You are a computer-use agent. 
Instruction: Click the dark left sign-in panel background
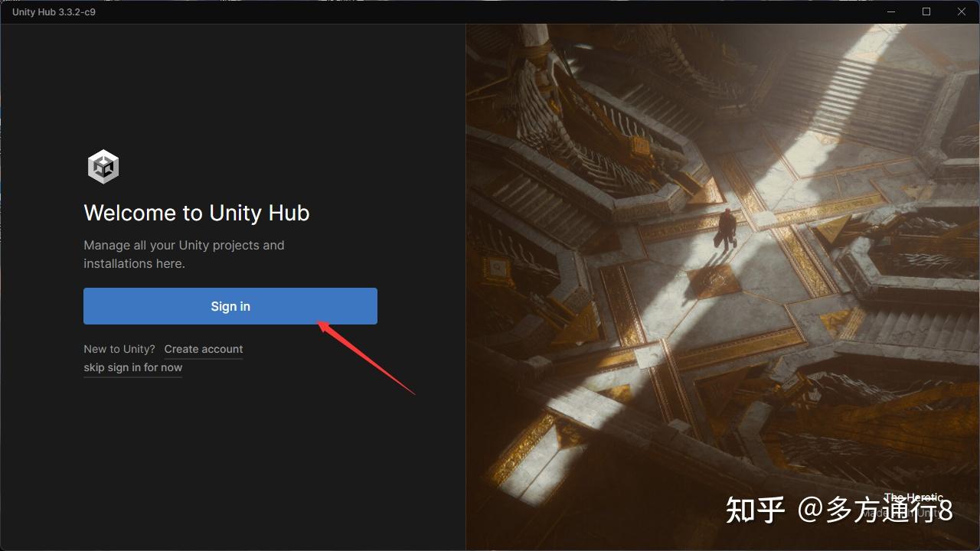pos(230,459)
